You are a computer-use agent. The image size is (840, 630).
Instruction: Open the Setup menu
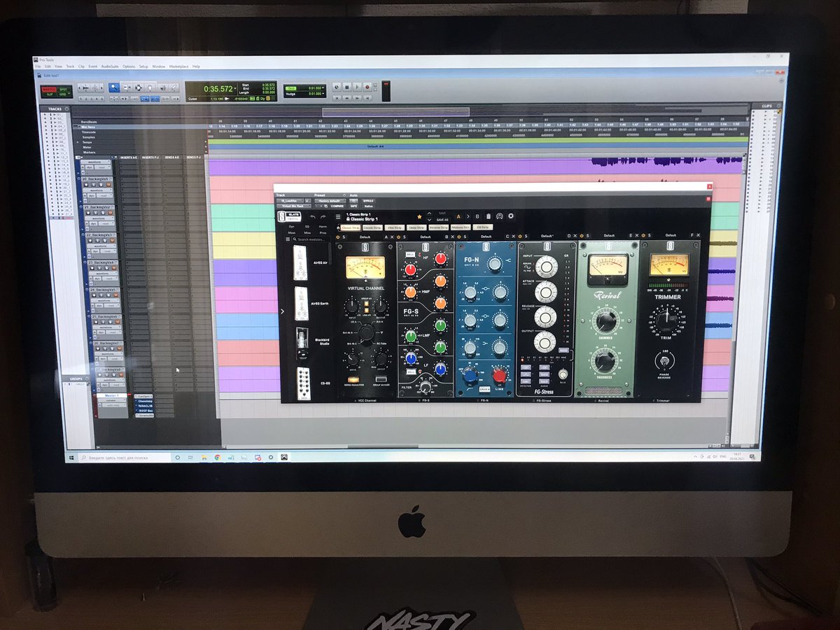[143, 66]
